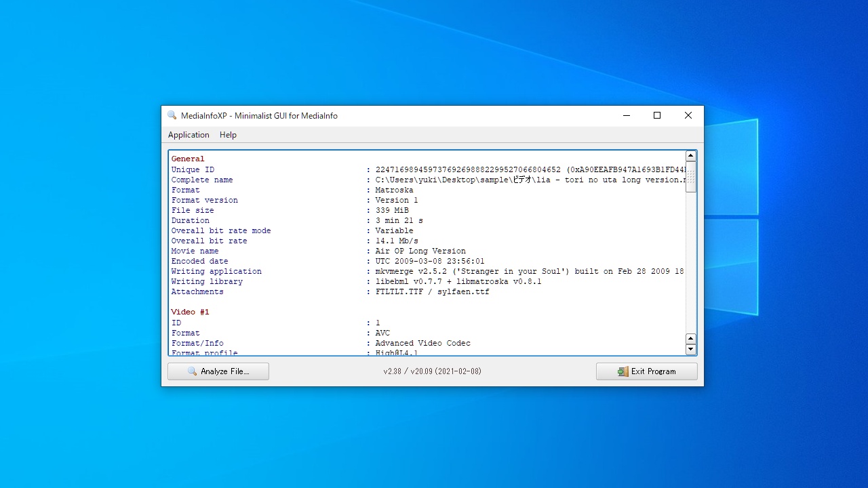This screenshot has width=868, height=488.
Task: Click the Format/Info label
Action: 197,343
